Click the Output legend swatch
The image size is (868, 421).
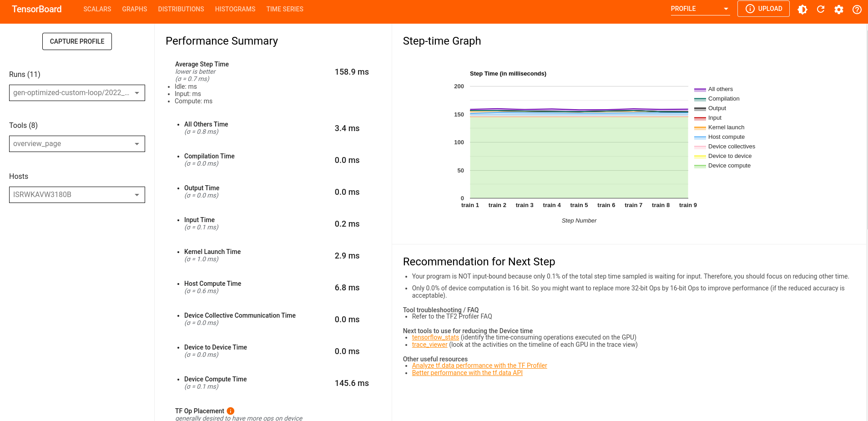pos(700,109)
